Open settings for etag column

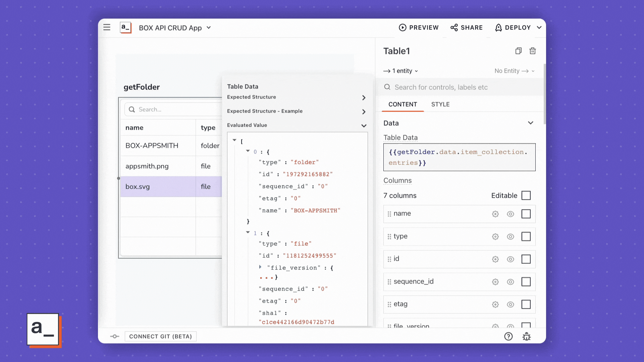(495, 304)
